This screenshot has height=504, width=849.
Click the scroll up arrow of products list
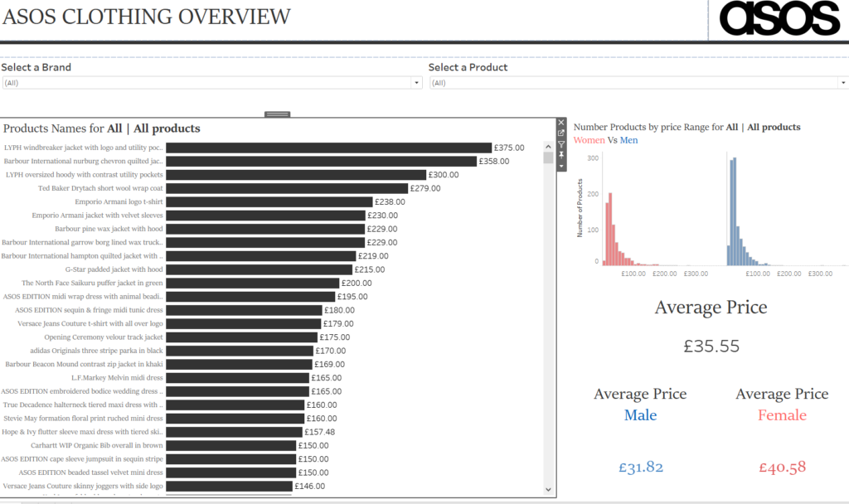548,147
